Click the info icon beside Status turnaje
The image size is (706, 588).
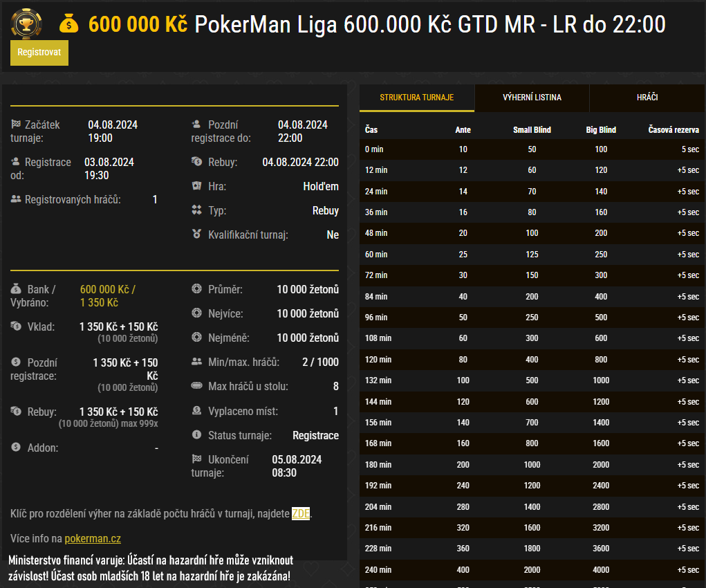(x=196, y=435)
